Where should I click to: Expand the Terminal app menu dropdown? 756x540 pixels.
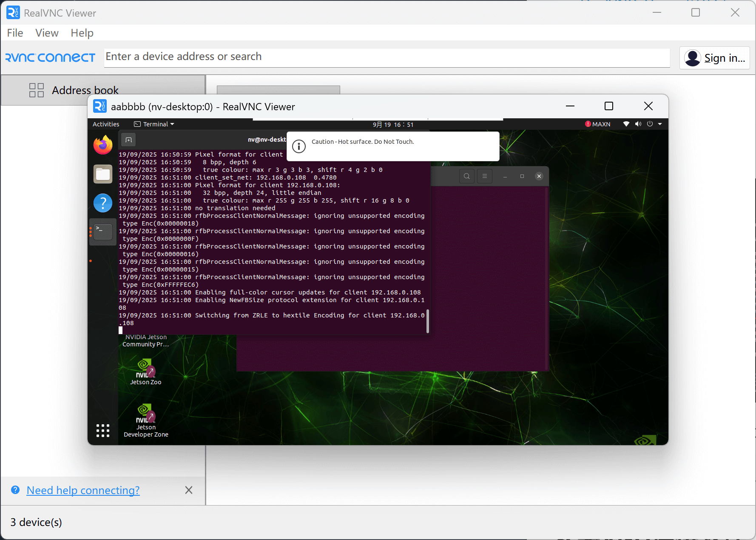click(154, 124)
